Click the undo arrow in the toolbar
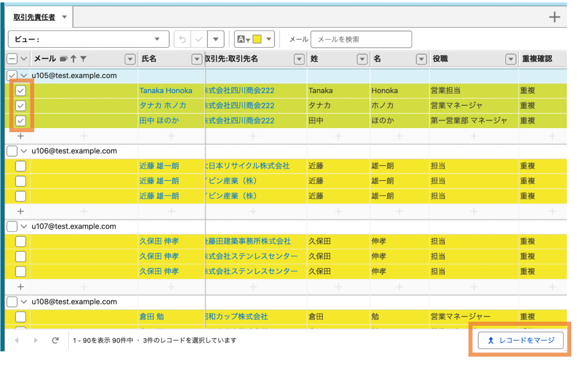This screenshot has width=588, height=366. 183,39
